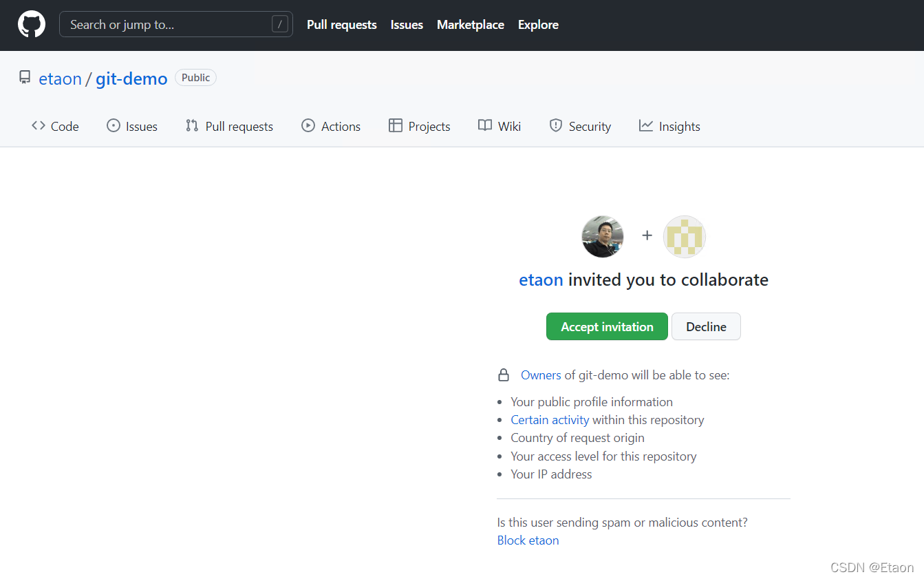Open the Owners link
Screen dimensions: 924x579
(541, 375)
